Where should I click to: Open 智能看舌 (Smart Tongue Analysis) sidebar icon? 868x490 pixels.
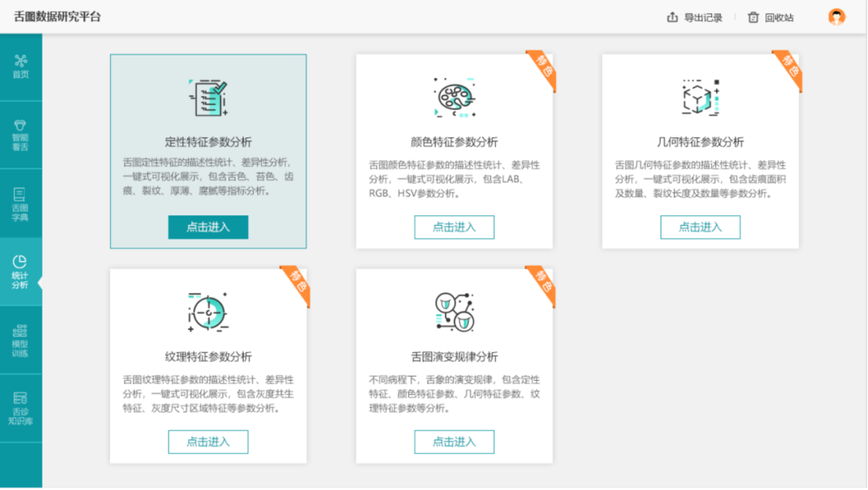point(21,131)
